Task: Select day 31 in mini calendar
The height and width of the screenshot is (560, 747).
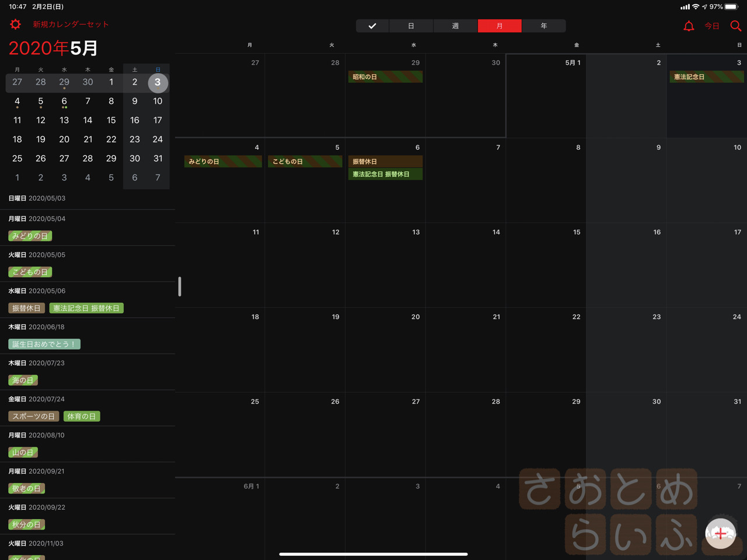Action: pyautogui.click(x=158, y=159)
